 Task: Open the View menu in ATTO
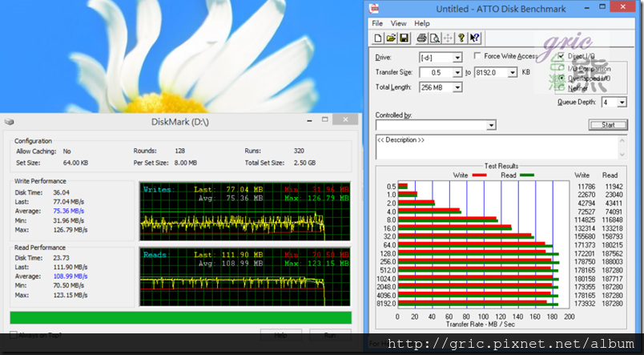398,23
